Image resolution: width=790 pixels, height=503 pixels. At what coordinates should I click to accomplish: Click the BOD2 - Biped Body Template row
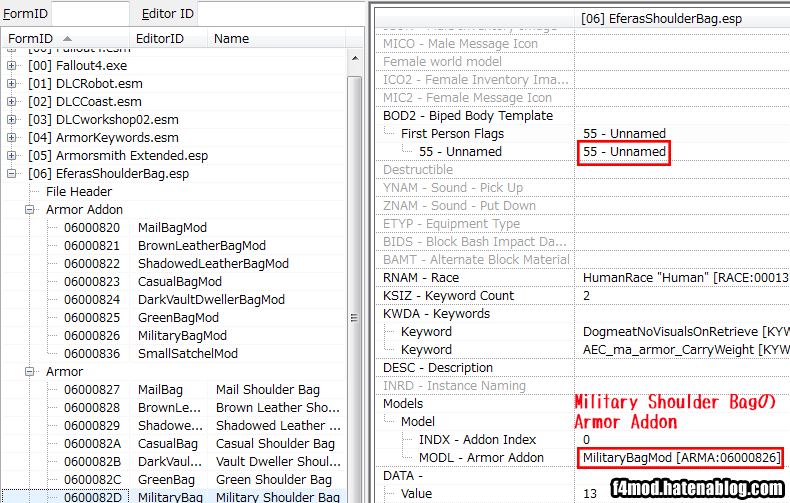468,116
